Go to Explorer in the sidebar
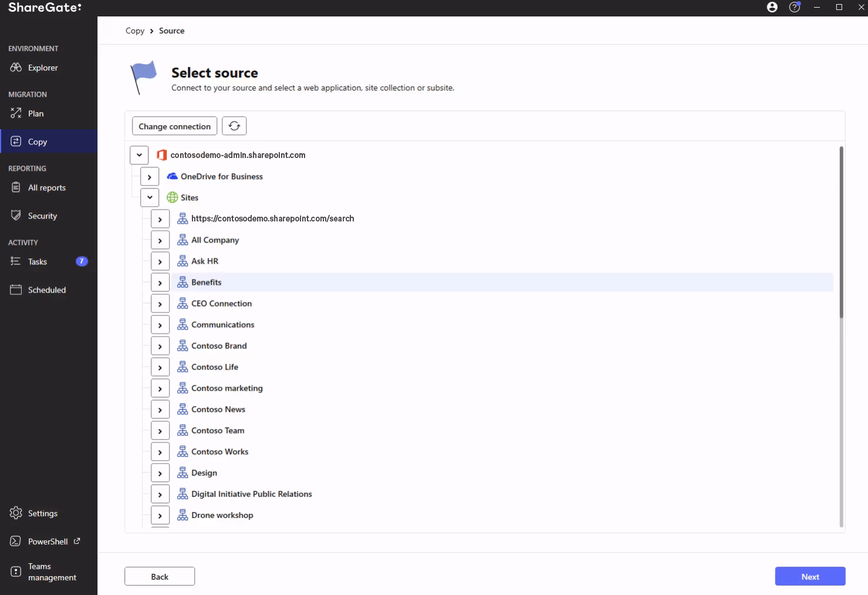 [x=49, y=68]
